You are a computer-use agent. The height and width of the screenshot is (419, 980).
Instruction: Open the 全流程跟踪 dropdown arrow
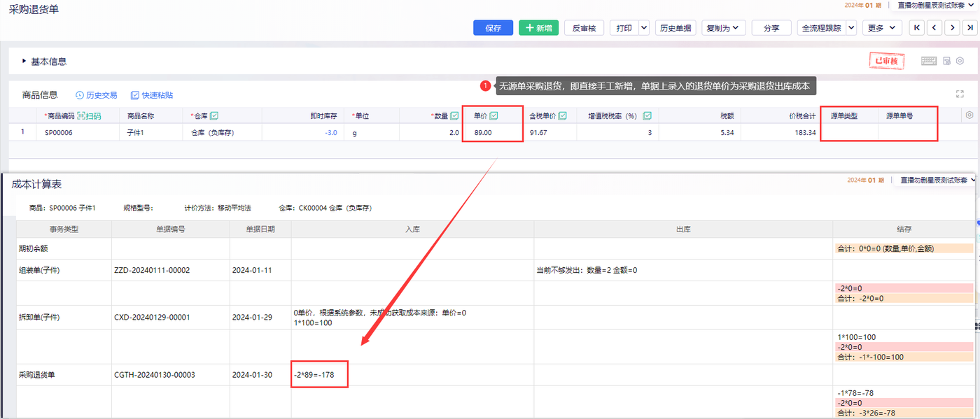851,28
